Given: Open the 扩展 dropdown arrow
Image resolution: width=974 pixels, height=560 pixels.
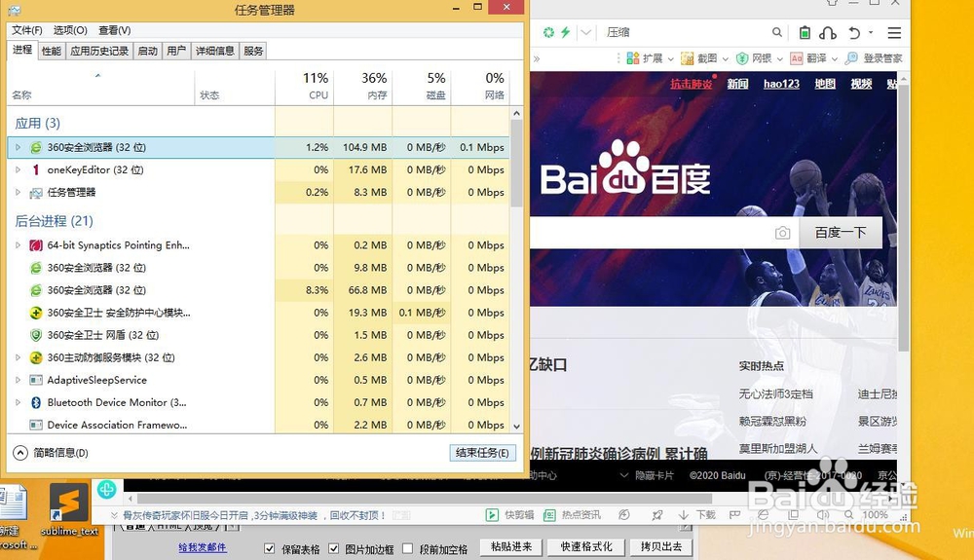Looking at the screenshot, I should [x=671, y=59].
